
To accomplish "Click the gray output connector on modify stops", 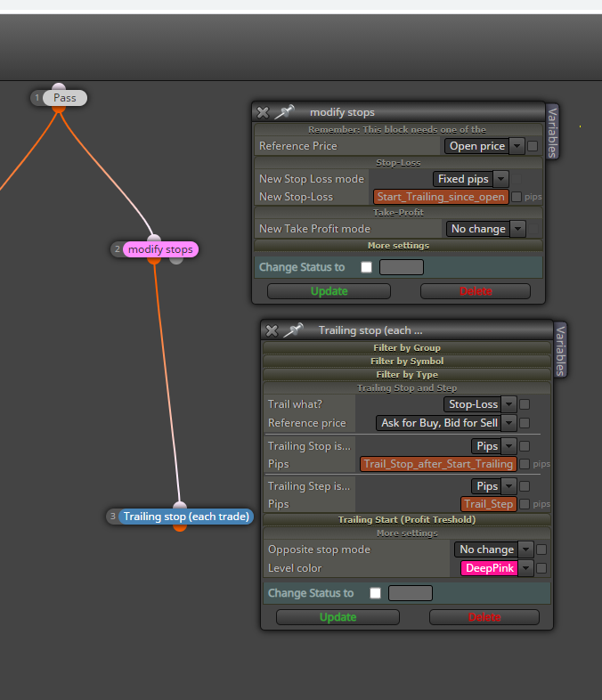I will [176, 260].
